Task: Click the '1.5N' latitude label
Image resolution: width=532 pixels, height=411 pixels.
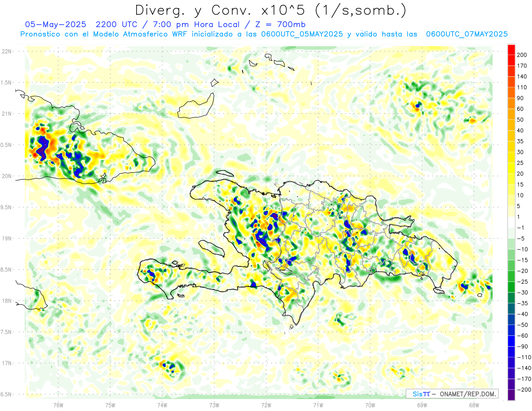Action: click(6, 82)
